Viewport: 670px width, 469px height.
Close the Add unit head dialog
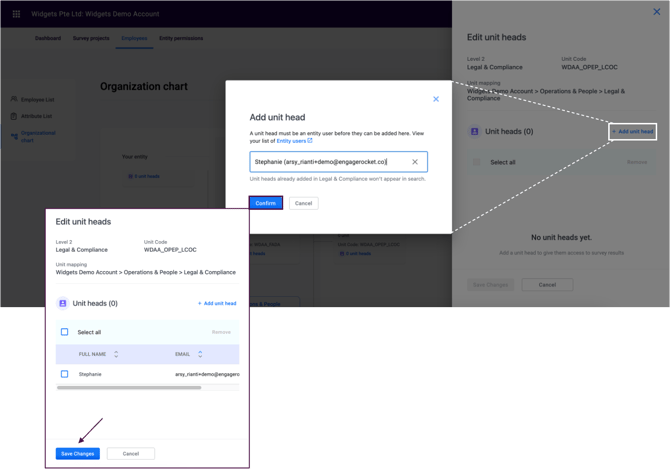pos(436,99)
